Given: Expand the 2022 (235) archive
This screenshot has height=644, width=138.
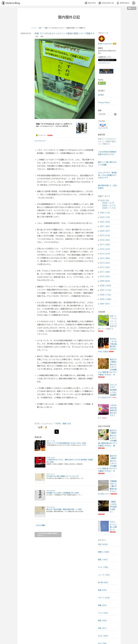Looking at the screenshot, I should tap(99, 222).
